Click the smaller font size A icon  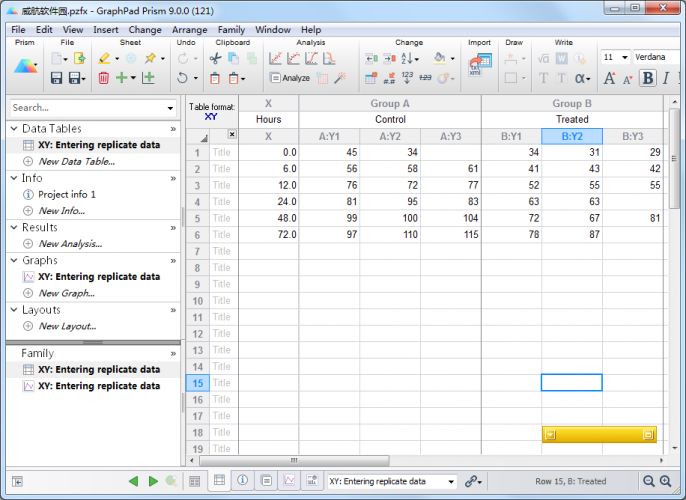click(x=628, y=79)
